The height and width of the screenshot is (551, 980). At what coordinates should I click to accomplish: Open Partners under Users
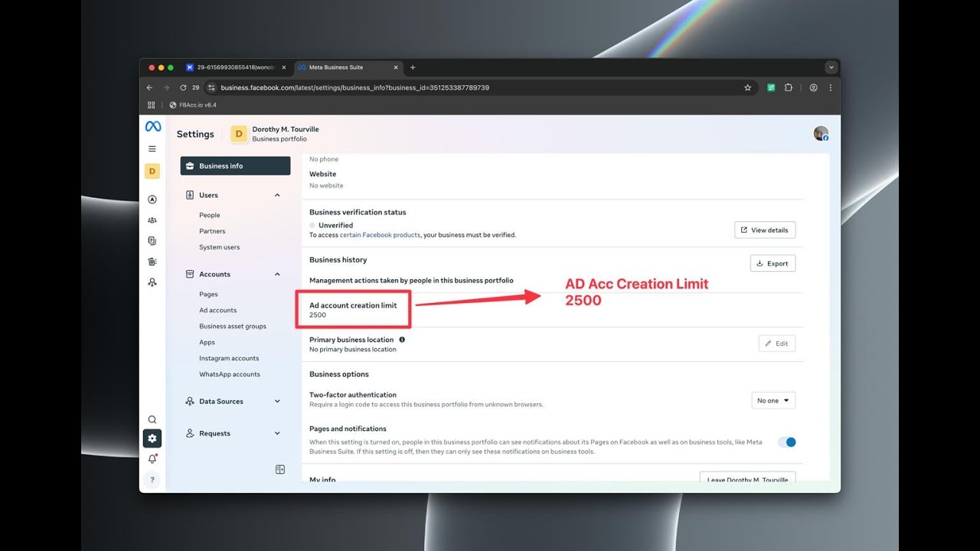212,231
